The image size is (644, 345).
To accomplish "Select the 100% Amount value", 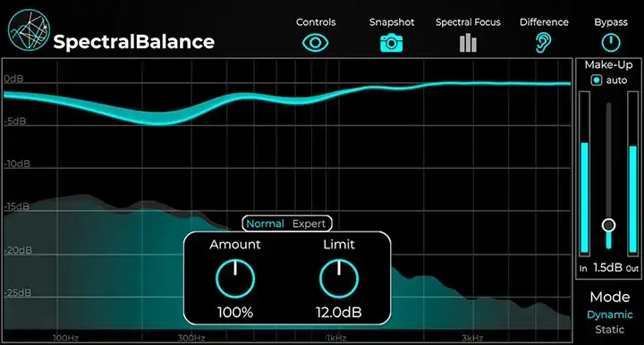I will (235, 313).
